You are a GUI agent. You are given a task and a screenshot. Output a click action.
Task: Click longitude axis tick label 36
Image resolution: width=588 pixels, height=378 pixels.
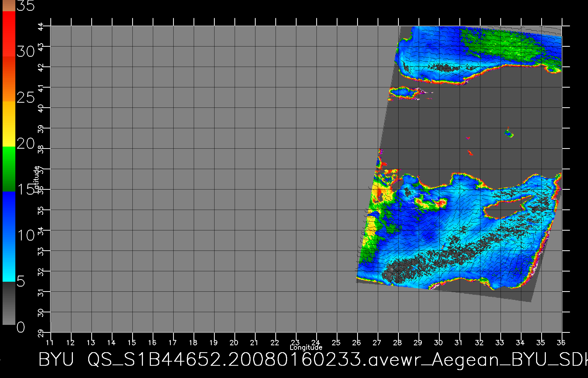coord(561,342)
